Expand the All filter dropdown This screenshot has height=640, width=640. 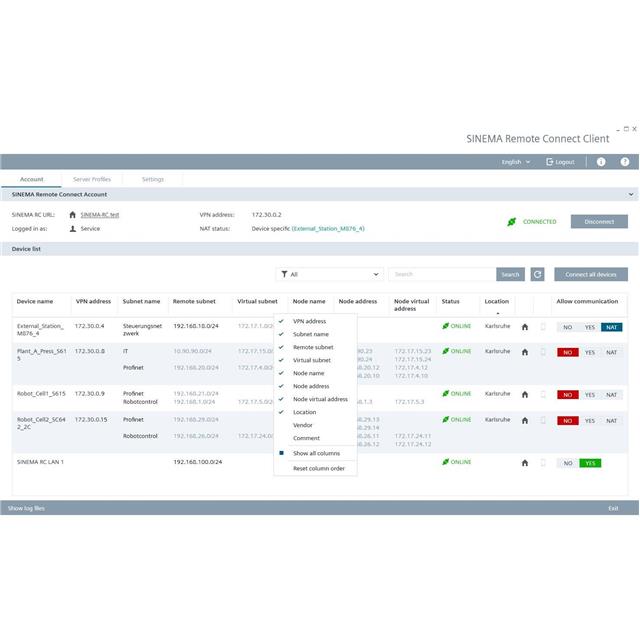(x=330, y=274)
